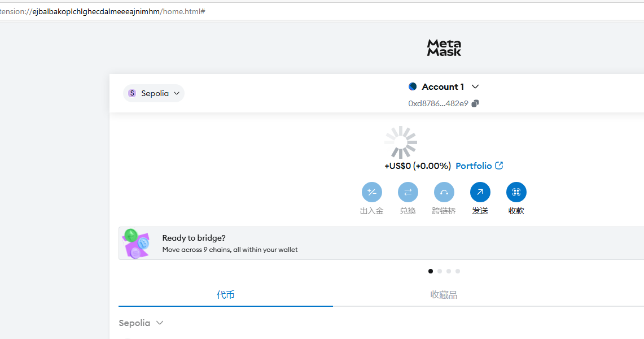644x339 pixels.
Task: Click the Portfolio external link icon
Action: (499, 166)
